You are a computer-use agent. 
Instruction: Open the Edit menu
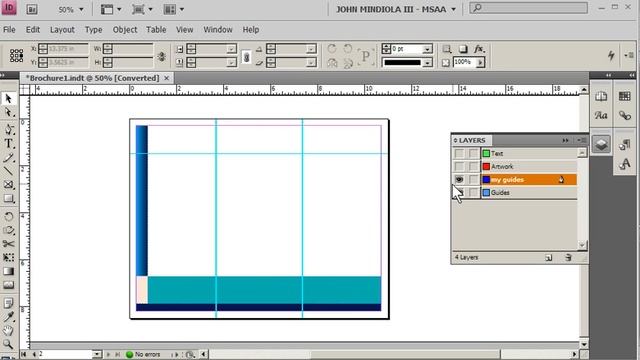[33, 30]
